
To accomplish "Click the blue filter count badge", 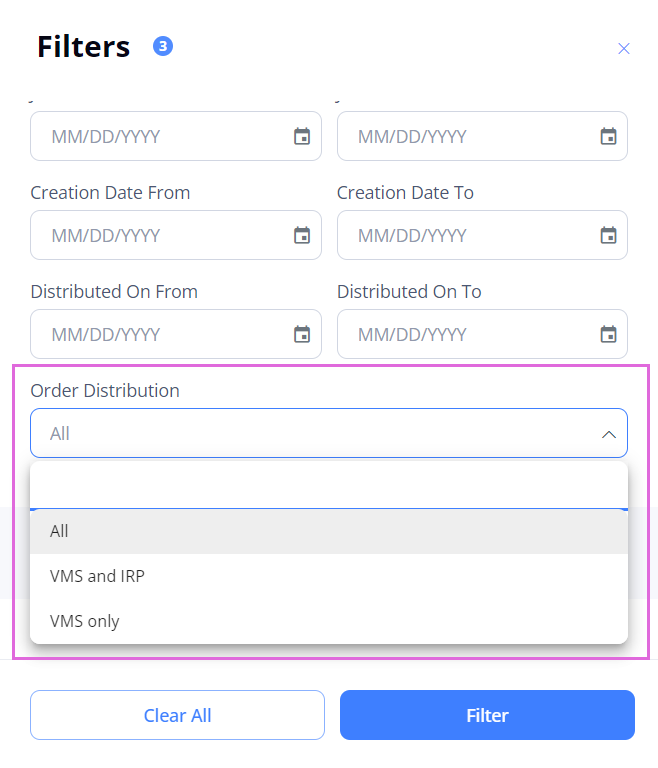I will (x=163, y=47).
